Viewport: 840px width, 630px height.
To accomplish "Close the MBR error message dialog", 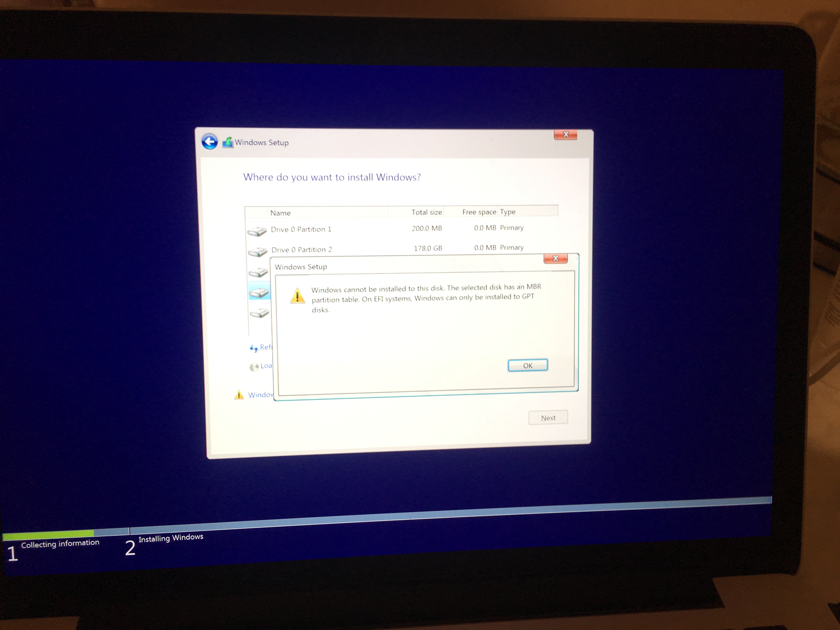I will click(x=555, y=259).
